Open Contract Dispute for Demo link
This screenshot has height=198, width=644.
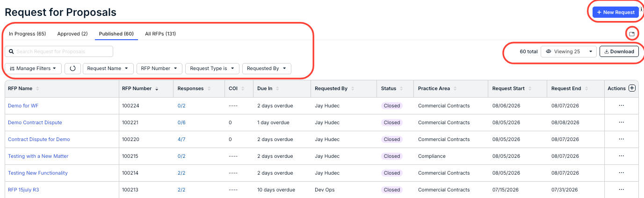tap(39, 139)
